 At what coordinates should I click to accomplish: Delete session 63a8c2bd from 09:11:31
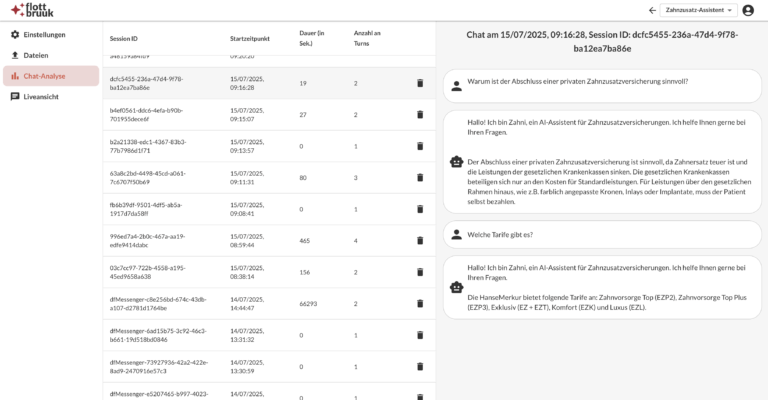(x=420, y=178)
